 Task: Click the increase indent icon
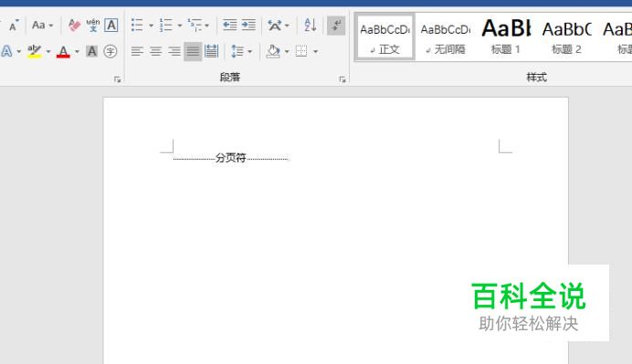(x=248, y=26)
